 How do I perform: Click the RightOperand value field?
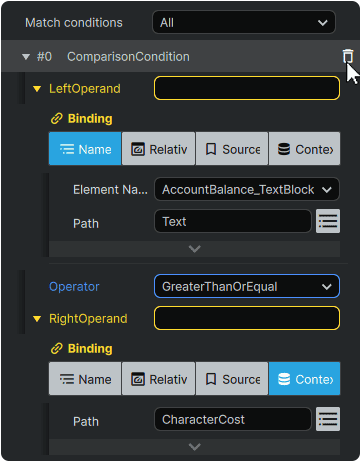point(247,318)
